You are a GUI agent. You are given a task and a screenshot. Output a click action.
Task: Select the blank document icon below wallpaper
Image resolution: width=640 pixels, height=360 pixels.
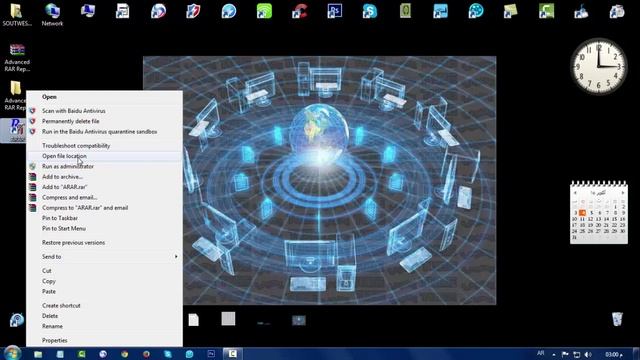click(193, 320)
